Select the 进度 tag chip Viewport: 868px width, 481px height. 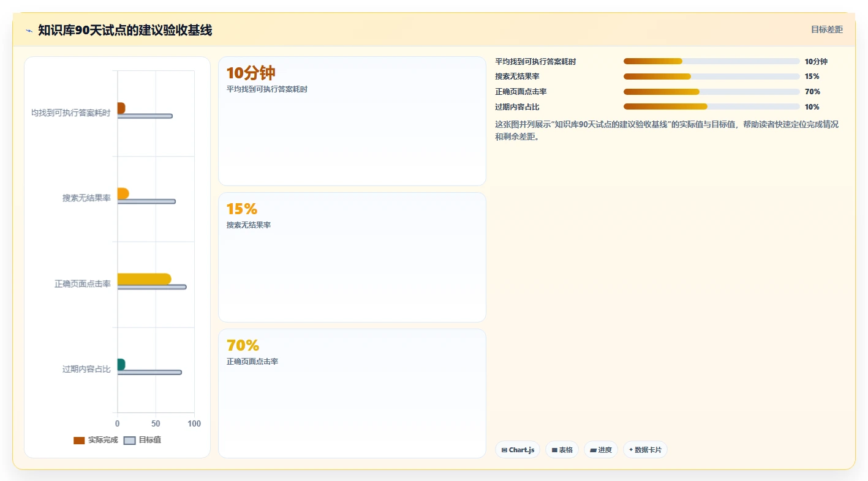[600, 450]
